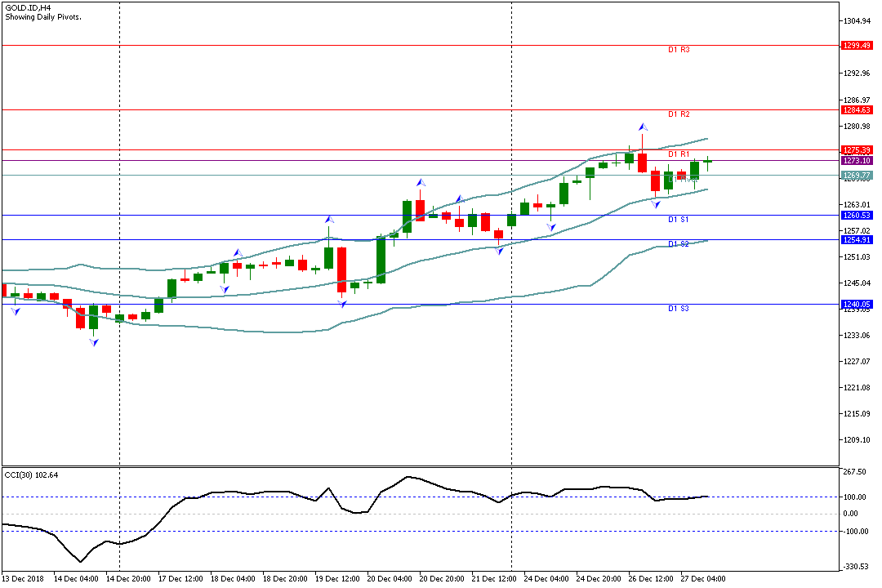Click the 1280.98 price axis value

pos(857,126)
